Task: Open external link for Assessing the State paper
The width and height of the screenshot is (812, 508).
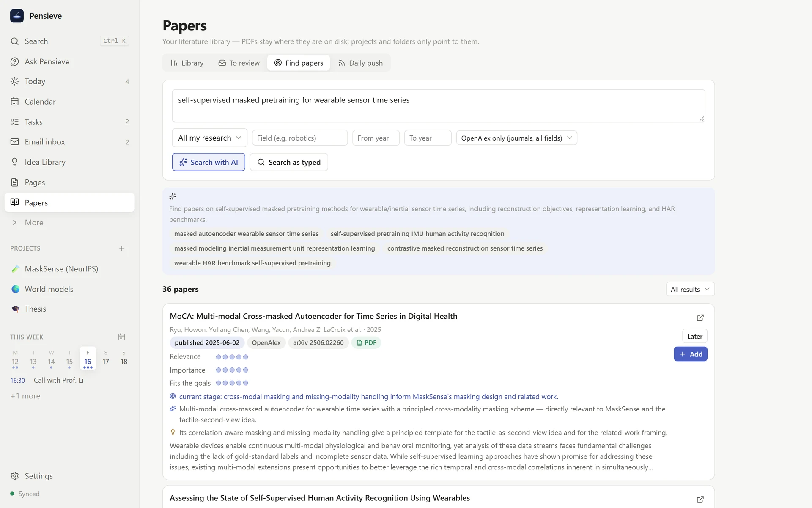Action: (700, 500)
